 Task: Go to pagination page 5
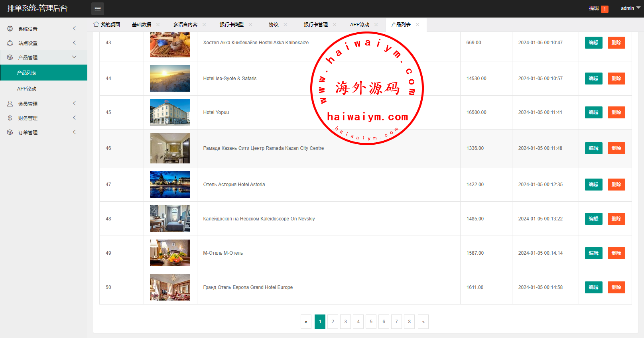(371, 322)
